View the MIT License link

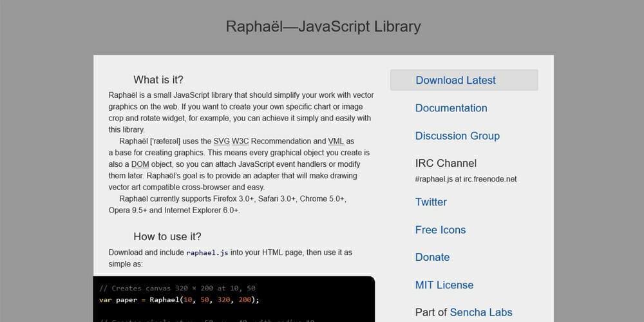tap(444, 285)
